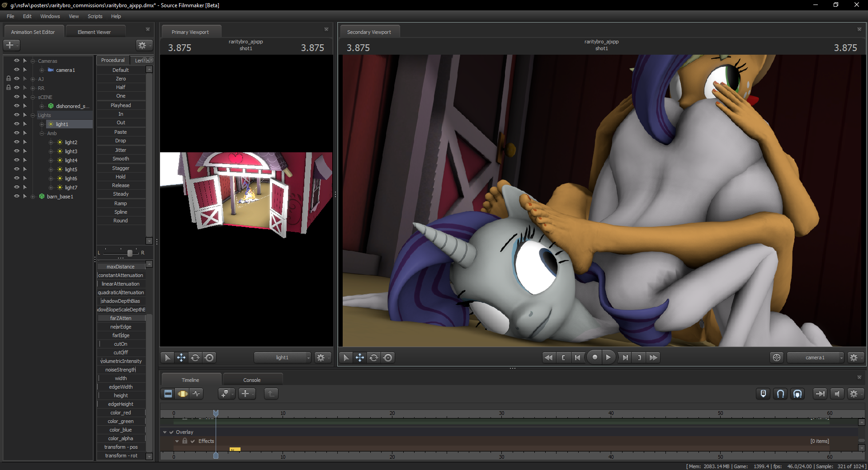This screenshot has height=470, width=868.
Task: Apply the Round preset
Action: [121, 221]
